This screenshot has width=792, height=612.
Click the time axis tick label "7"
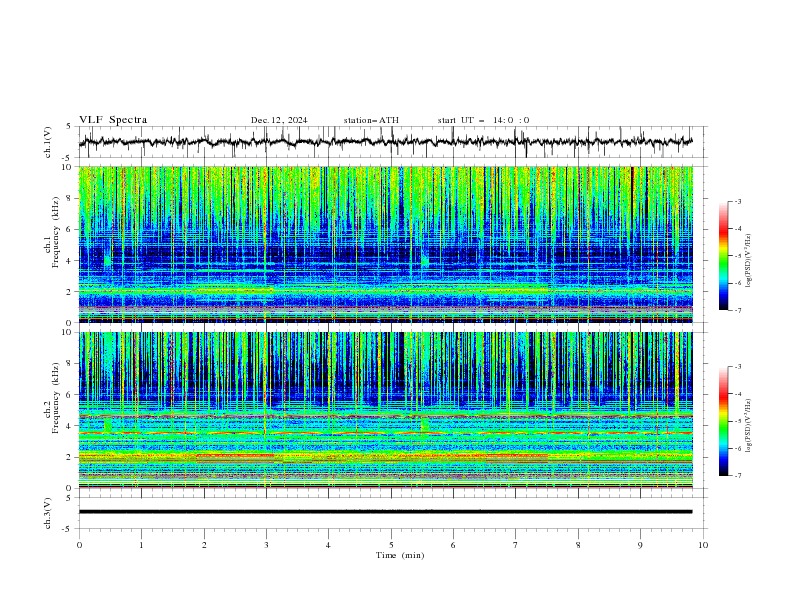(x=516, y=545)
